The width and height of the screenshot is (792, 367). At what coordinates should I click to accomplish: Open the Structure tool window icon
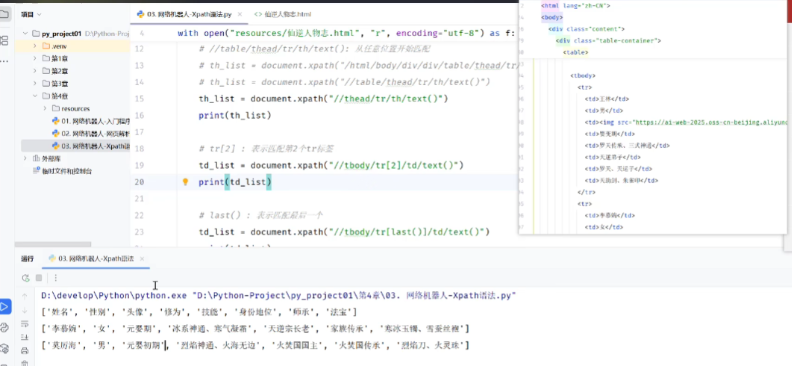[x=4, y=40]
